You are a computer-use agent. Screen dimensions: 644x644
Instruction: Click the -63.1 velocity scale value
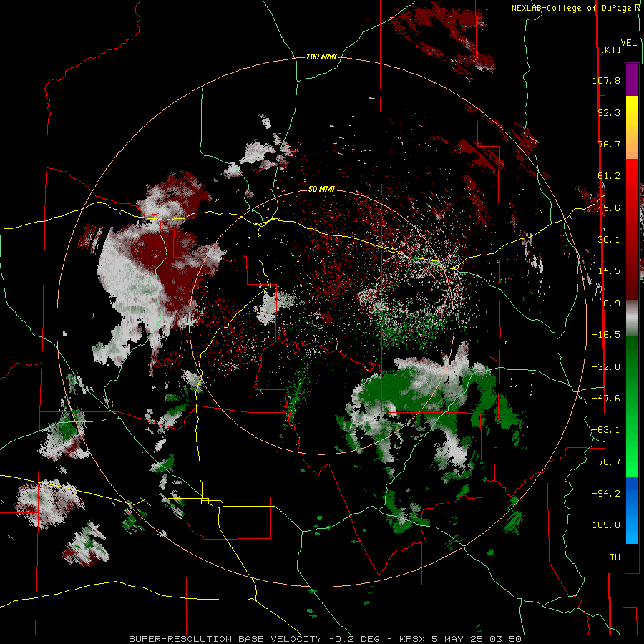pos(606,430)
